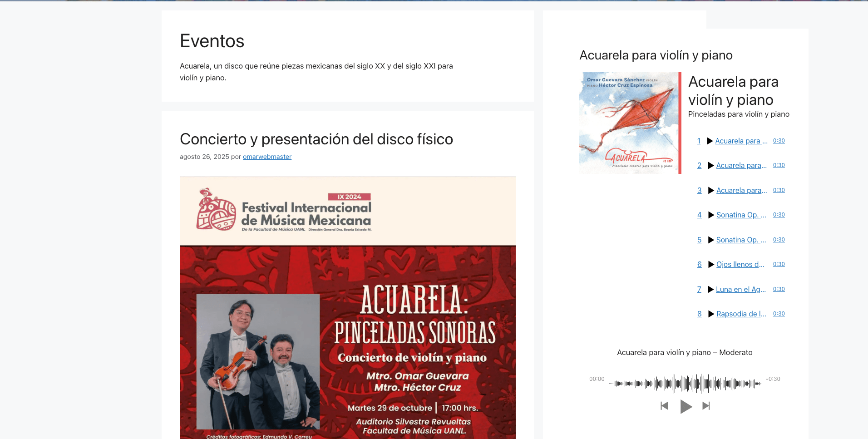Choose track 5 Sonatina Op. title link
Viewport: 868px width, 439px height.
coord(741,240)
